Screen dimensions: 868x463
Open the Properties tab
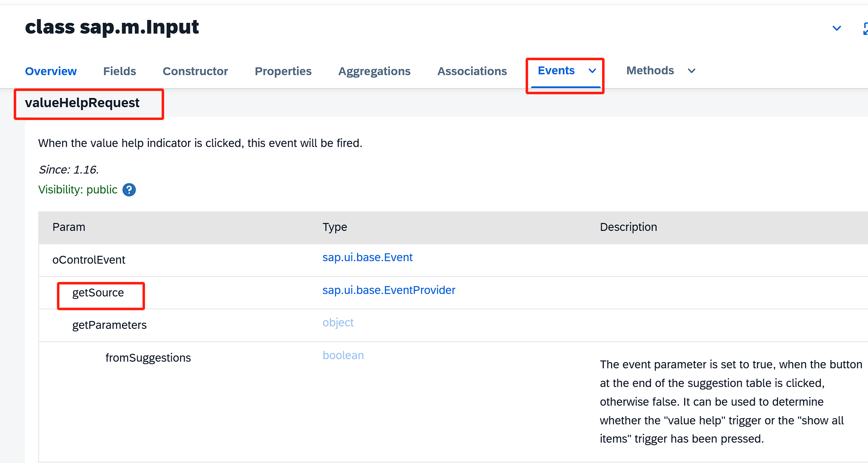point(283,71)
